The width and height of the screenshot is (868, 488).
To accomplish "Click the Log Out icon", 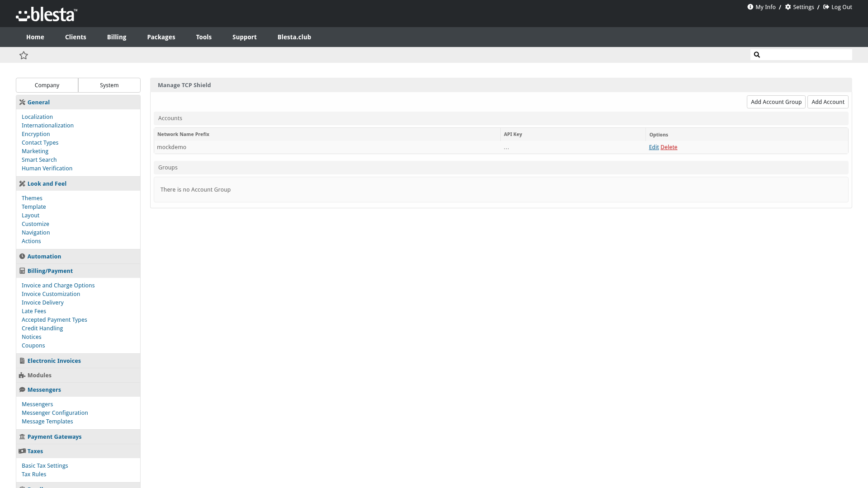I will (x=826, y=7).
